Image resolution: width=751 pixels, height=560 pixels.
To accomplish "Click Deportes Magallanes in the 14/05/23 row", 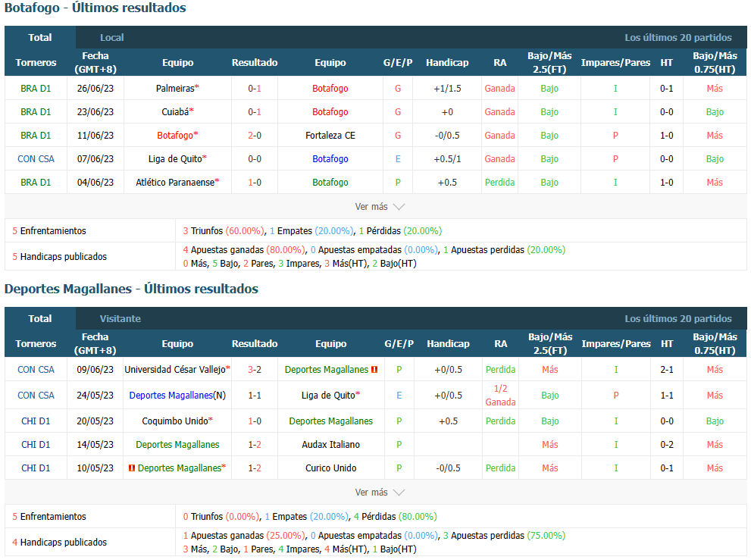I will [x=177, y=445].
